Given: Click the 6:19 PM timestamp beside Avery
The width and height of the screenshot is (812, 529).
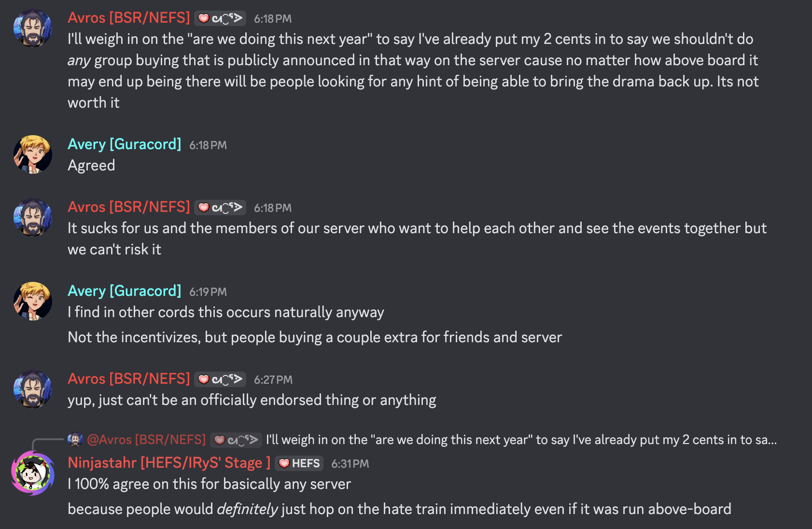Looking at the screenshot, I should [x=208, y=292].
